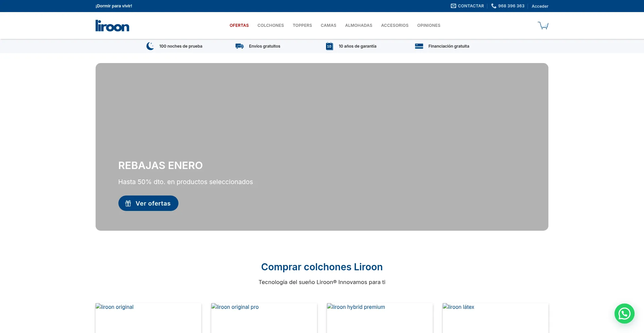Click the liroon logo

tap(112, 25)
